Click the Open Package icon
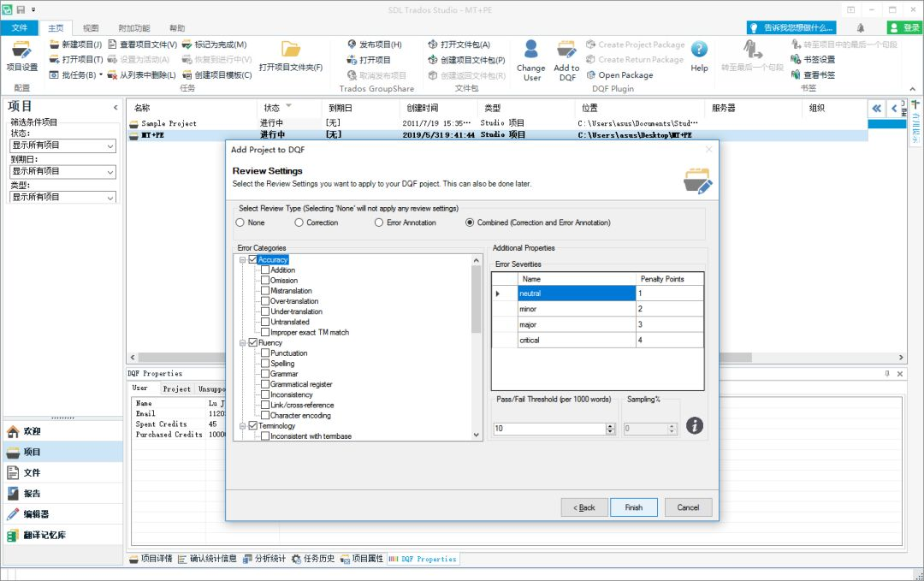The height and width of the screenshot is (581, 924). [x=590, y=74]
